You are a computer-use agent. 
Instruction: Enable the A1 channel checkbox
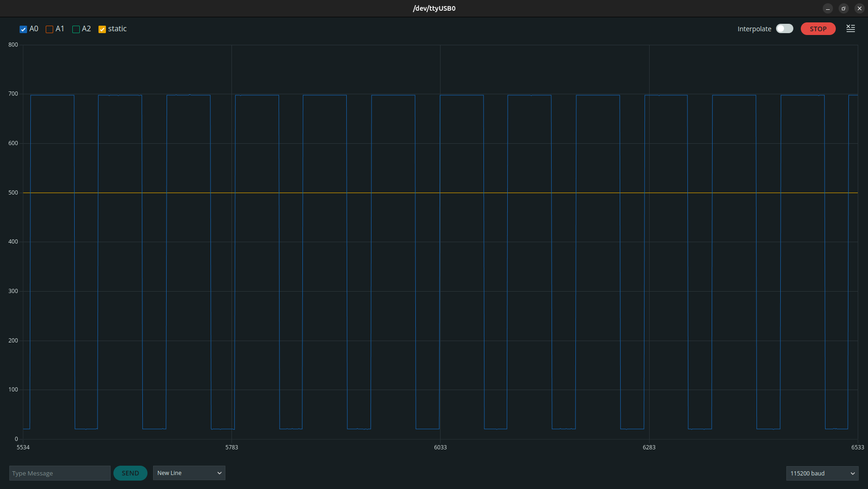point(49,29)
